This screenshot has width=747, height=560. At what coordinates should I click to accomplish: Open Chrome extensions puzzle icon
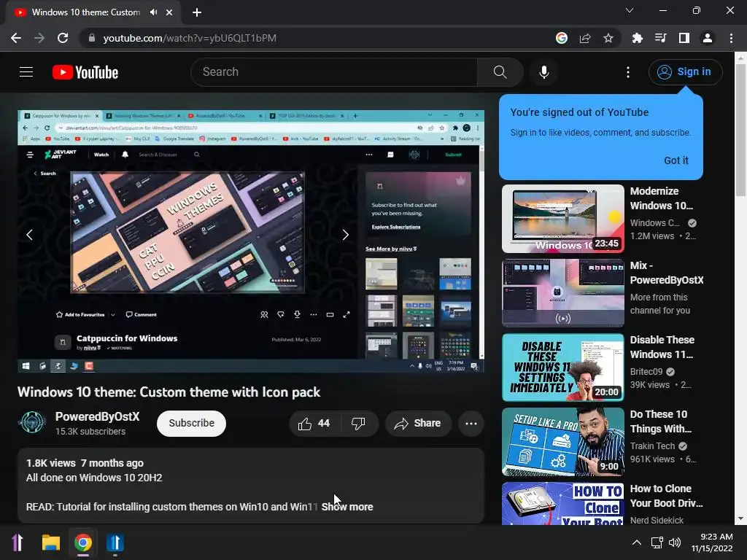click(x=637, y=38)
